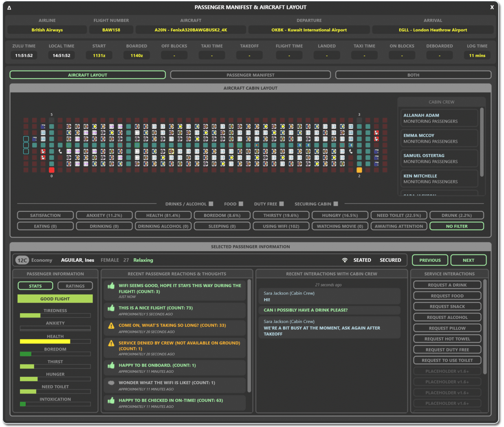The image size is (504, 427).
Task: Click thought cloud icon on WiFi wonder entry
Action: coord(111,383)
